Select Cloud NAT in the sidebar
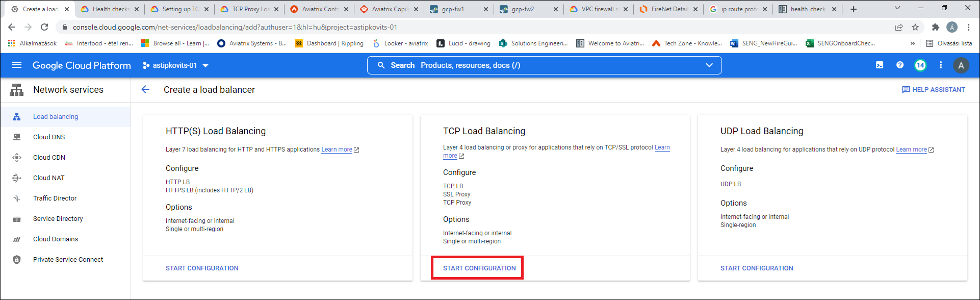The image size is (980, 300). [x=49, y=178]
